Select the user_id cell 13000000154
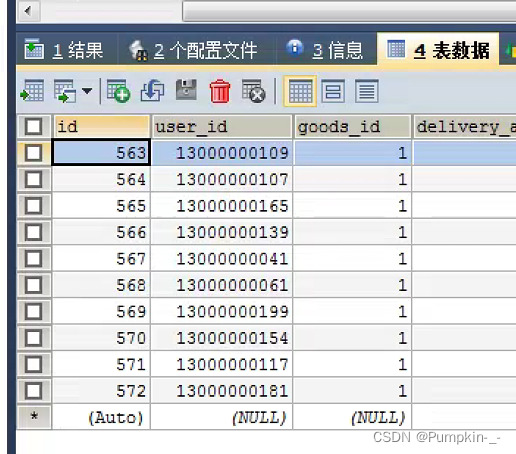516x454 pixels. [x=222, y=338]
